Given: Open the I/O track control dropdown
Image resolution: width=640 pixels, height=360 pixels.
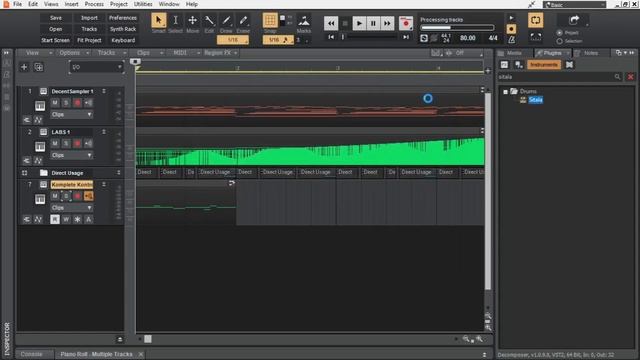Looking at the screenshot, I should pos(96,67).
